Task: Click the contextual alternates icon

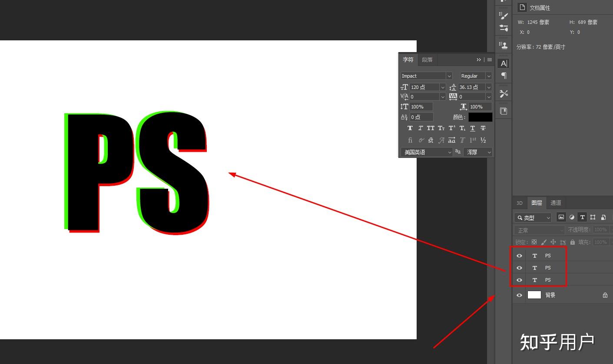Action: [x=421, y=140]
